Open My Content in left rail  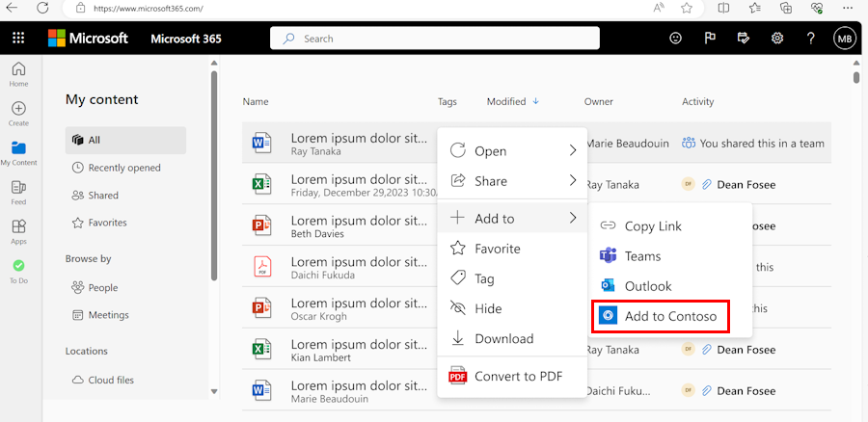pyautogui.click(x=18, y=153)
